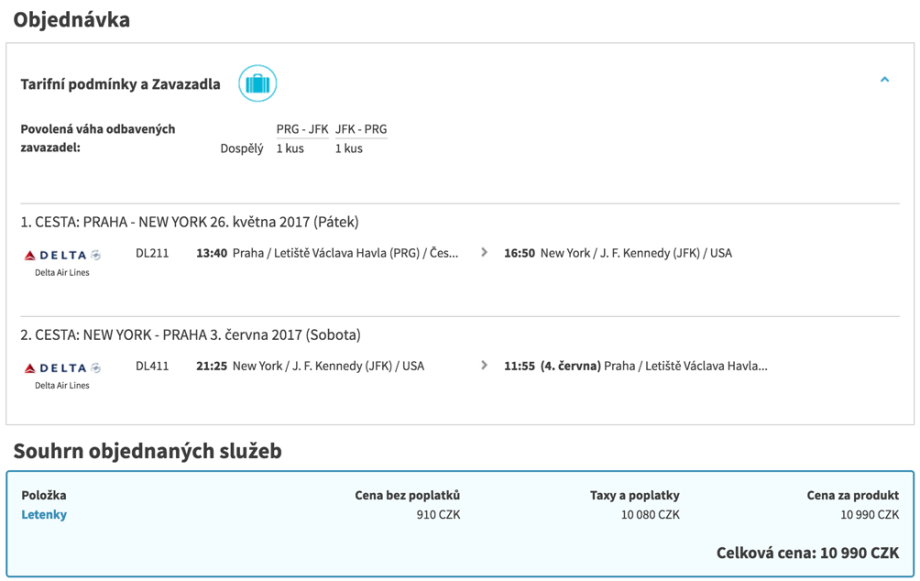Click the Taxy a poplatky amount 10 080 CZK
The image size is (920, 581).
pos(649,515)
